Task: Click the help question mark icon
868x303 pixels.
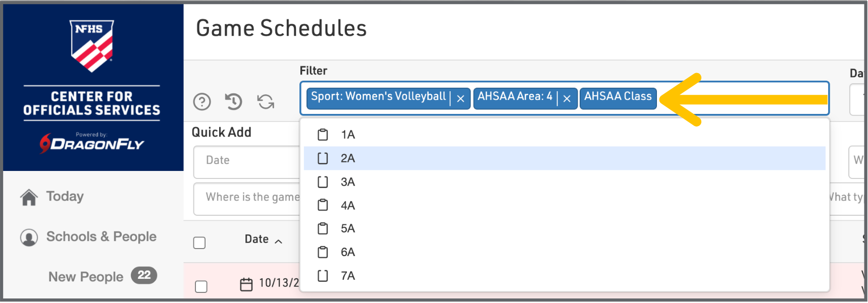Action: point(202,102)
